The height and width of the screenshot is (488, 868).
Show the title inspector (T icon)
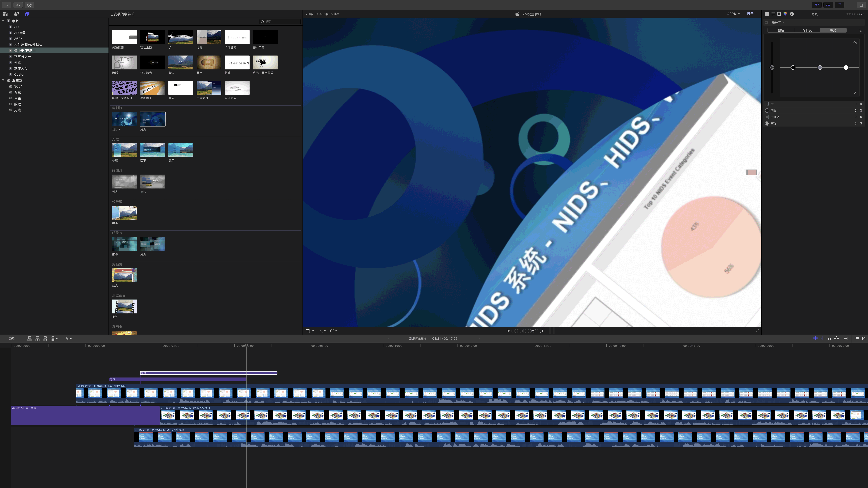click(x=767, y=14)
